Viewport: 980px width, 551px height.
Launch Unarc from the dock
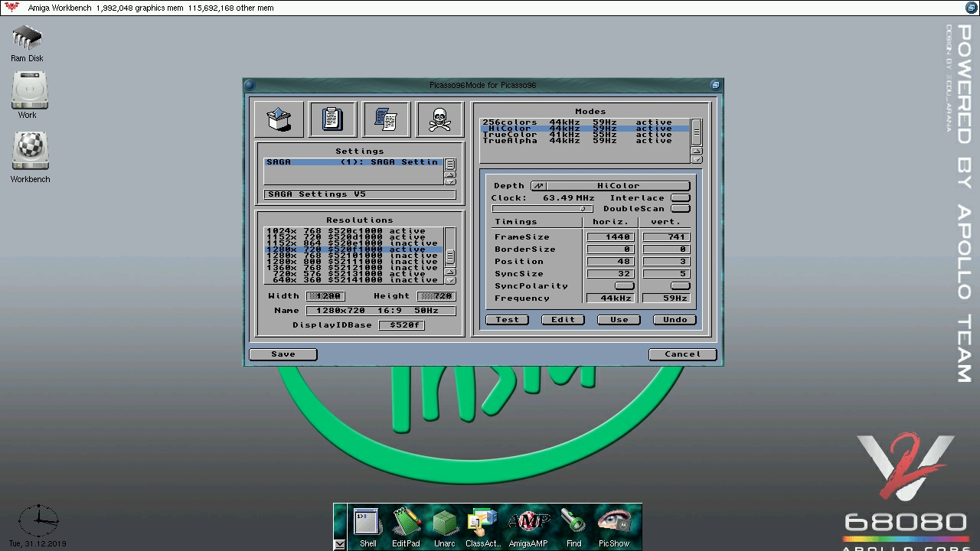click(444, 527)
